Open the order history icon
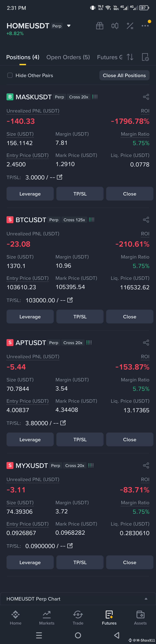The height and width of the screenshot is (644, 156). pyautogui.click(x=145, y=57)
